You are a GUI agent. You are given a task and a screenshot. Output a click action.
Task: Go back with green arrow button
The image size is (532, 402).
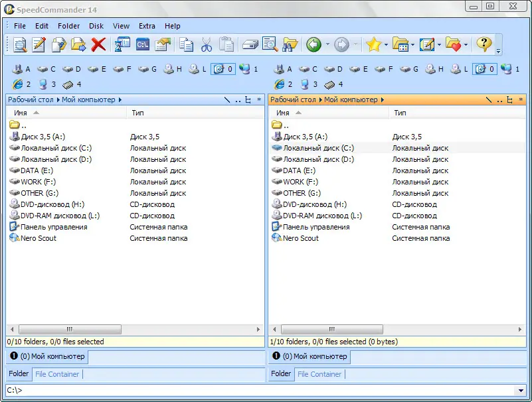[313, 44]
